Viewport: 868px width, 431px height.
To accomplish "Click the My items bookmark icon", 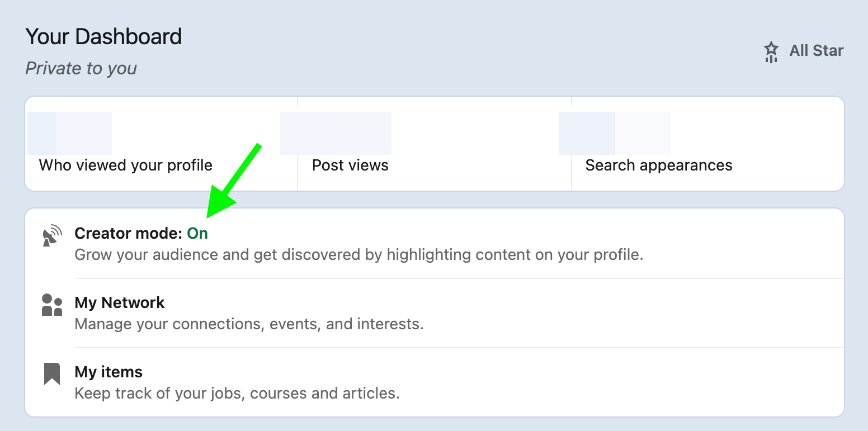I will coord(52,374).
